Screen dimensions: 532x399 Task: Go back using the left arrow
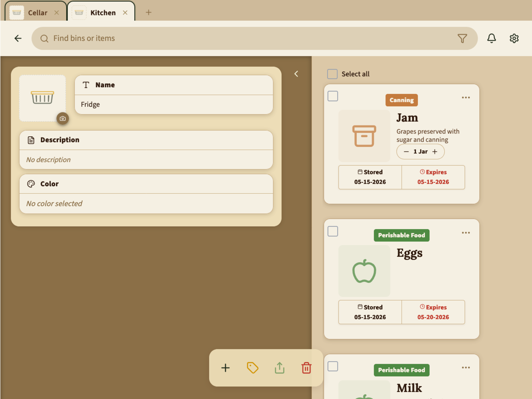point(18,38)
